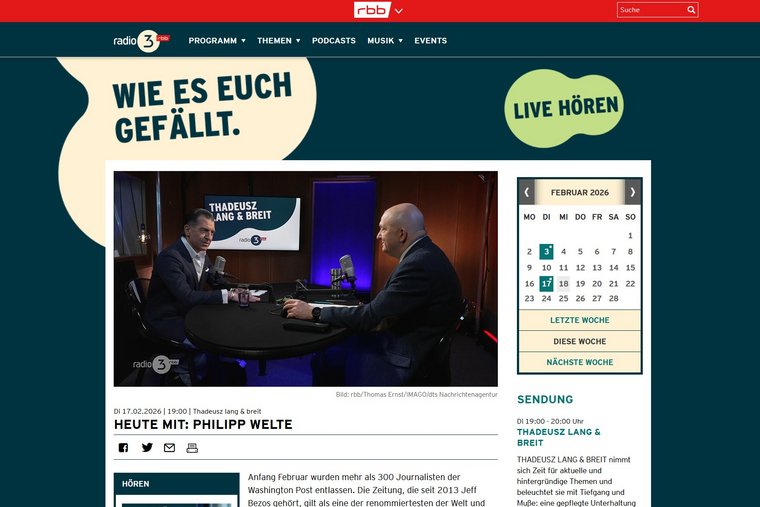Image resolution: width=760 pixels, height=507 pixels.
Task: Click the LIVE HÖREN button
Action: pyautogui.click(x=567, y=109)
